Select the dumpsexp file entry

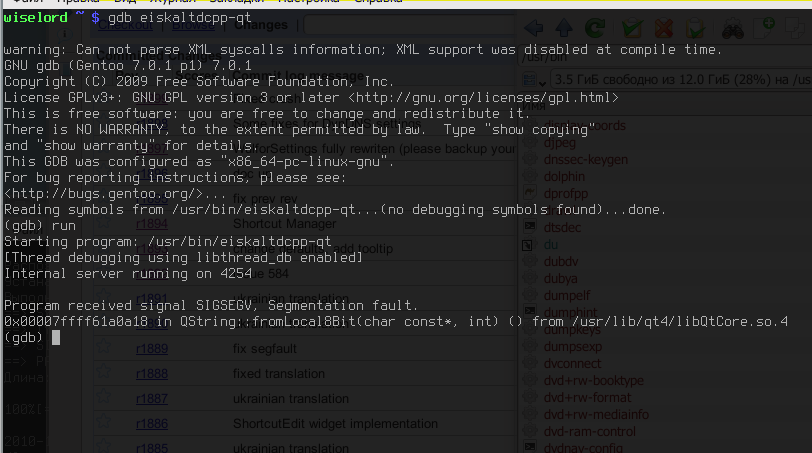pyautogui.click(x=572, y=346)
